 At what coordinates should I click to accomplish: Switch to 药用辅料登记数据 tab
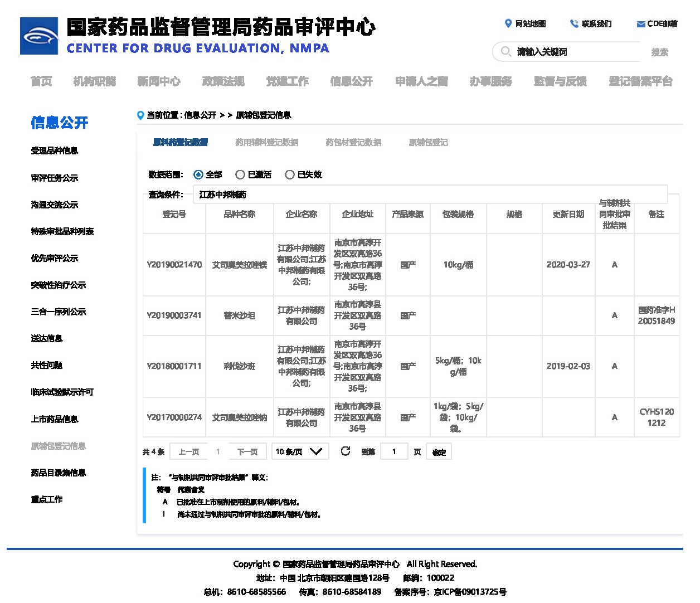[266, 143]
